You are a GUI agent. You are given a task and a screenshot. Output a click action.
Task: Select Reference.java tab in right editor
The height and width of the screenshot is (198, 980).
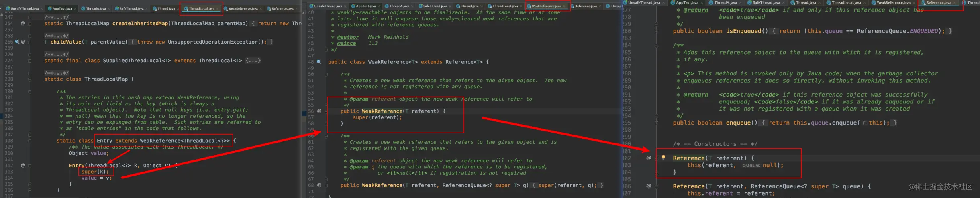coord(939,3)
